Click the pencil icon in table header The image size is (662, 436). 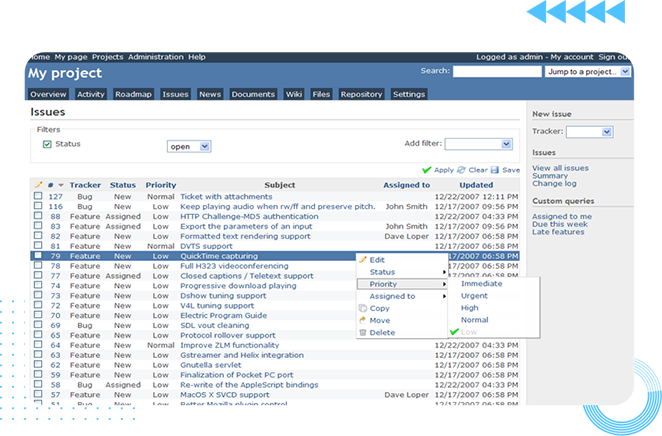click(38, 185)
